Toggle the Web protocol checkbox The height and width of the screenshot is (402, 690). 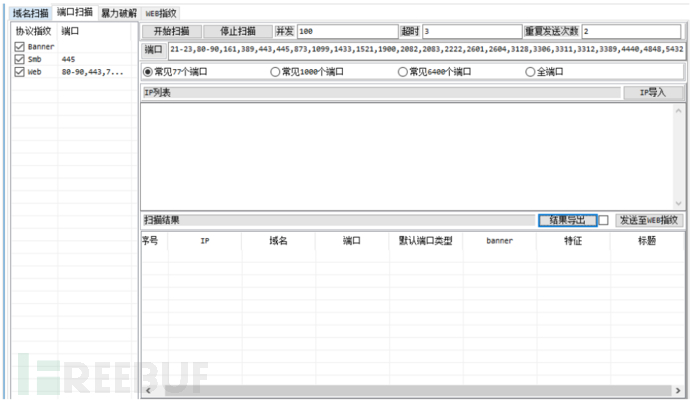[x=19, y=72]
